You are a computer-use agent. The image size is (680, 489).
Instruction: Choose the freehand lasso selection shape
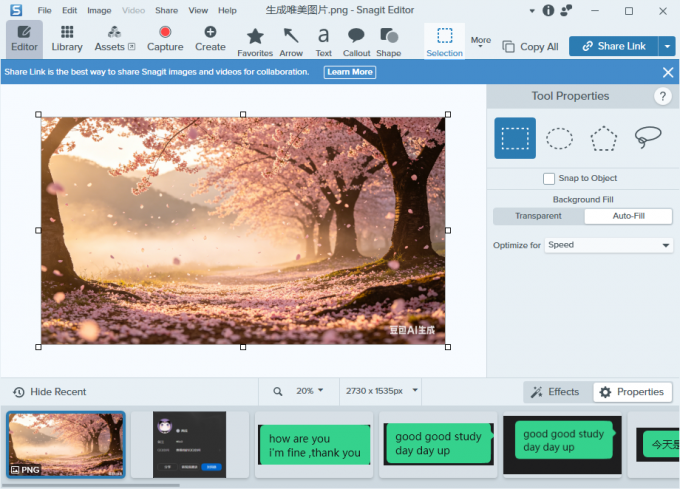(x=647, y=137)
